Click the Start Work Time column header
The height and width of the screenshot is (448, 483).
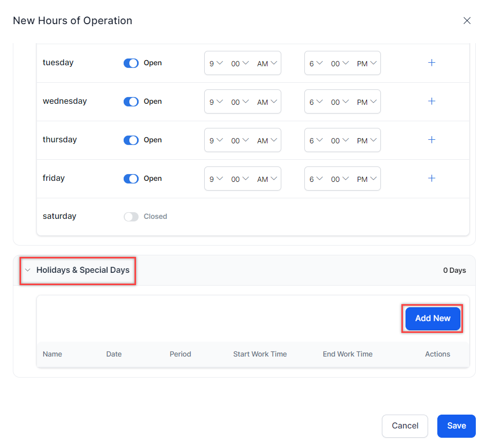[x=260, y=354]
